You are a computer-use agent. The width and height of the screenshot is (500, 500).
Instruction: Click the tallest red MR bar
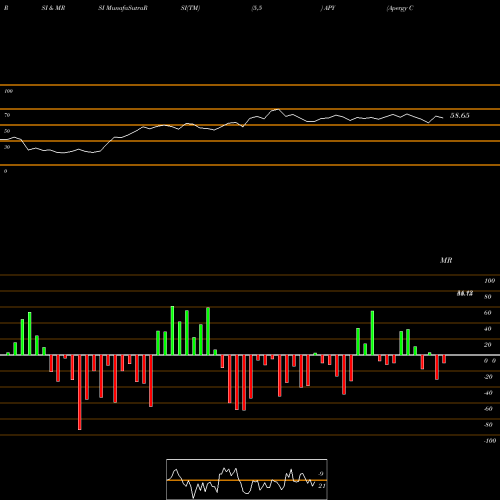[80, 392]
